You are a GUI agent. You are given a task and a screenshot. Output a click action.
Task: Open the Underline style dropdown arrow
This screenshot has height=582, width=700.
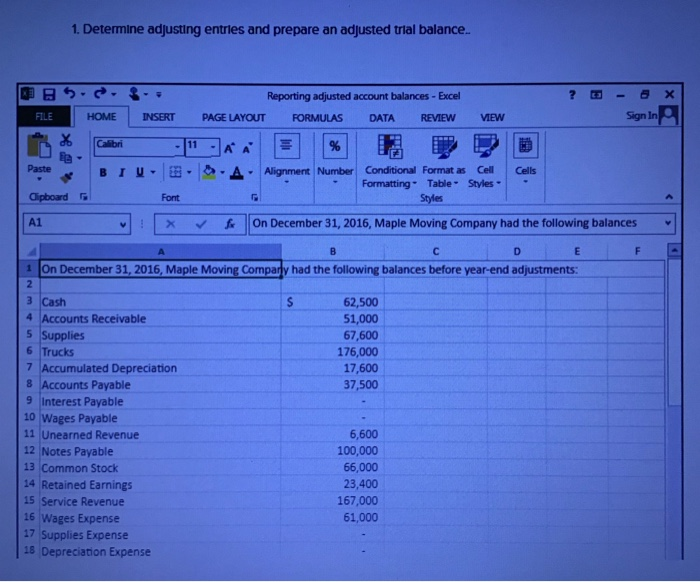(x=153, y=172)
